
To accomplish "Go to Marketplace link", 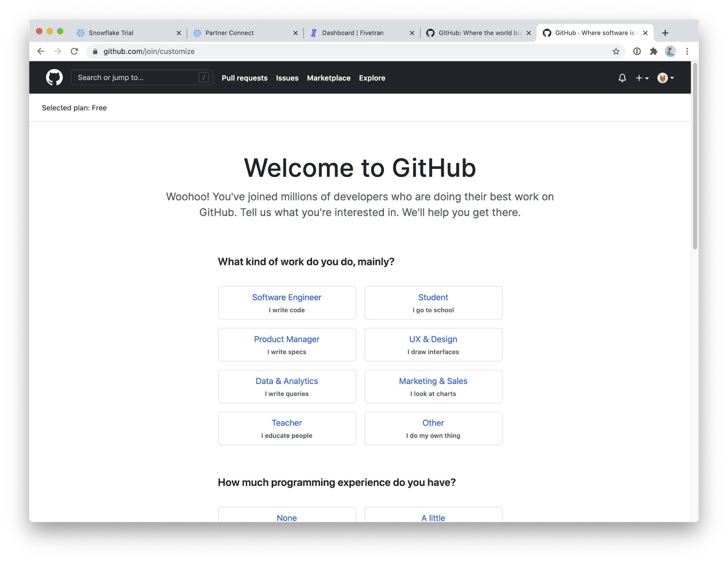I will (x=328, y=78).
